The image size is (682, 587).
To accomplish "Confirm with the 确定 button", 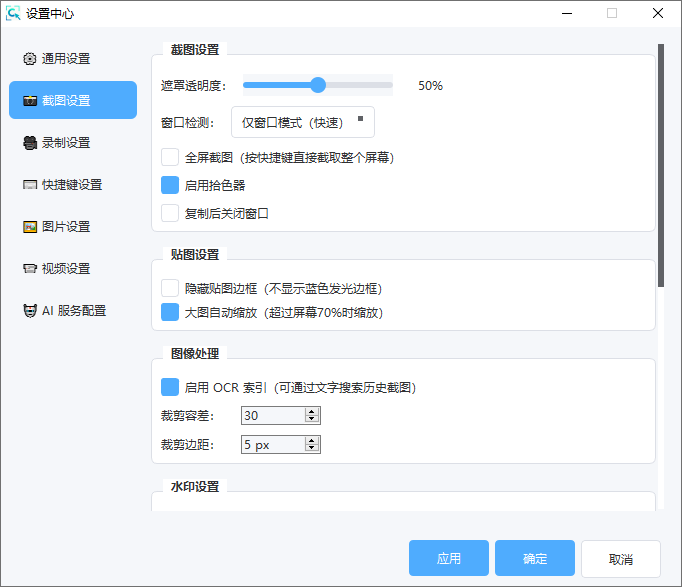I will click(535, 558).
